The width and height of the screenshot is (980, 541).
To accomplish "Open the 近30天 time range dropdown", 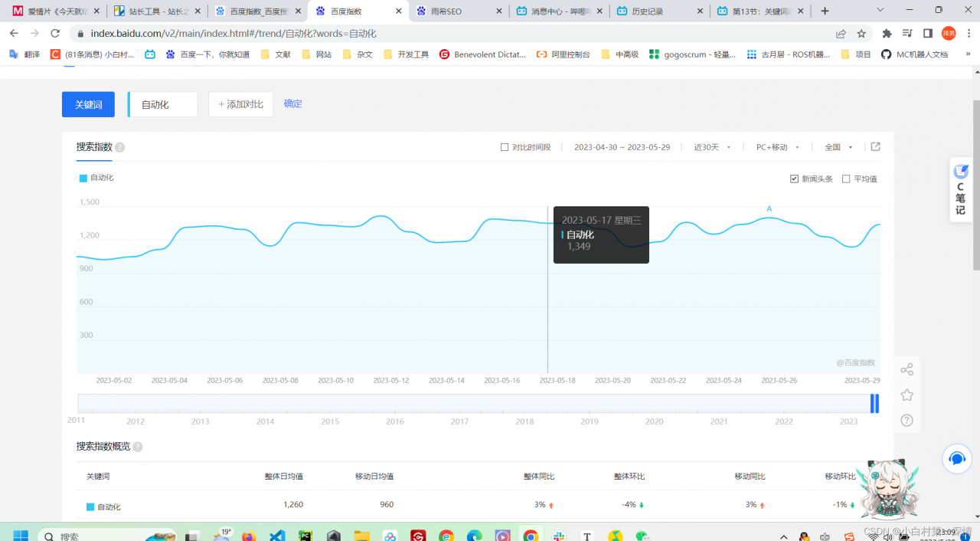I will pos(708,146).
